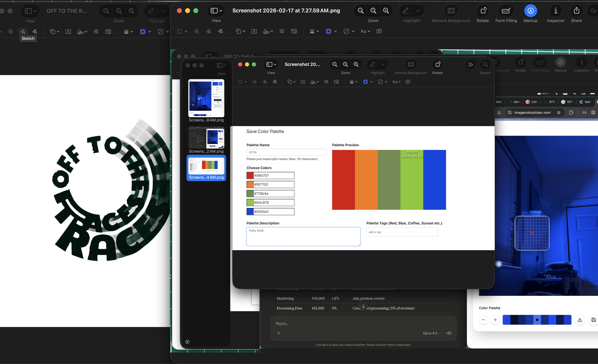Viewport: 598px width, 364px height.
Task: Rotate the image using Rotate button
Action: [x=482, y=11]
